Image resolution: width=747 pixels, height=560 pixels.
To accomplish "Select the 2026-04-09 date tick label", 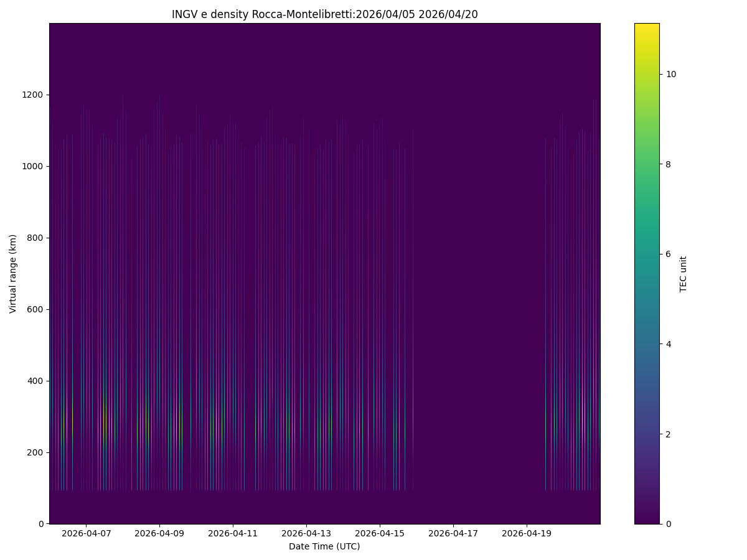I will 159,533.
